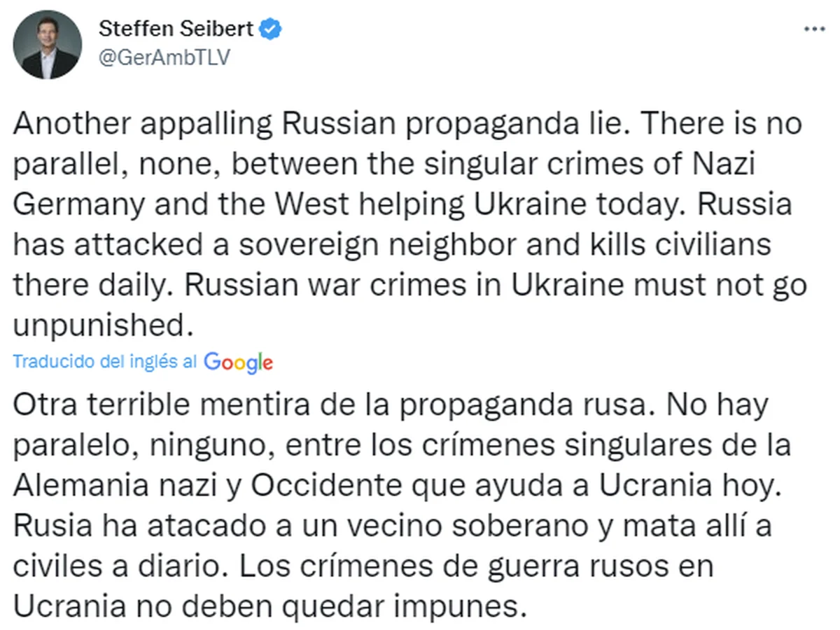Click the colorful Google logo

click(x=238, y=362)
